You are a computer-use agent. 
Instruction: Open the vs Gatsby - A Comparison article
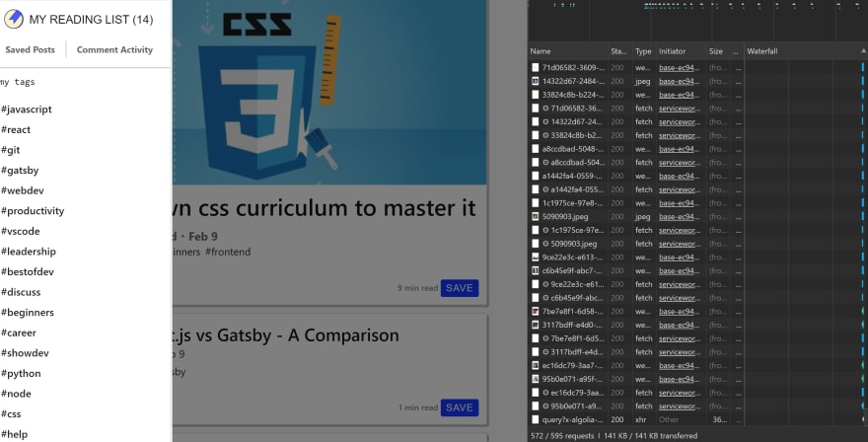286,335
